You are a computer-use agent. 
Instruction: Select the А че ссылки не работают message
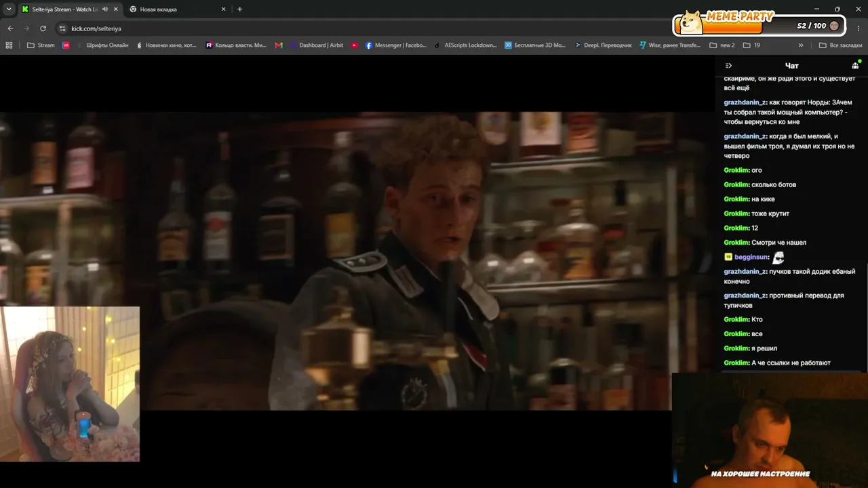click(x=777, y=363)
